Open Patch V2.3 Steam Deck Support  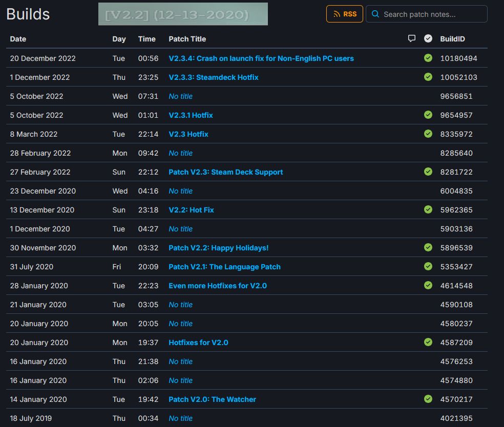tap(226, 172)
